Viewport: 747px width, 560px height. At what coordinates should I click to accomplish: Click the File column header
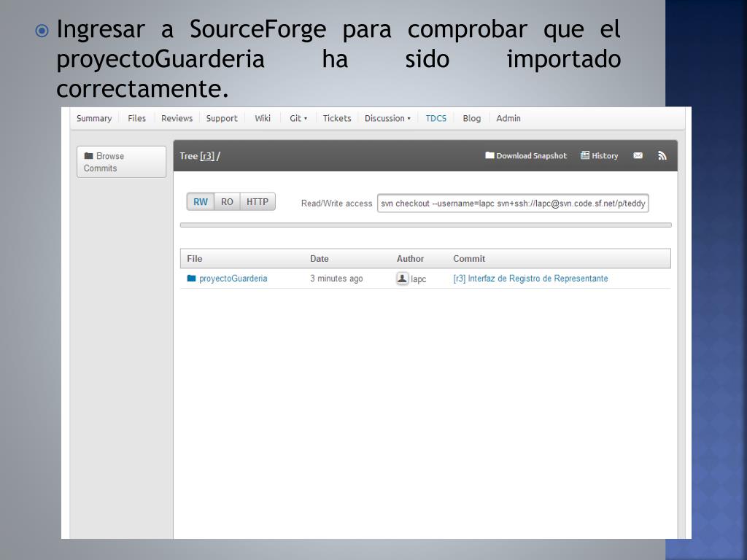click(x=194, y=259)
